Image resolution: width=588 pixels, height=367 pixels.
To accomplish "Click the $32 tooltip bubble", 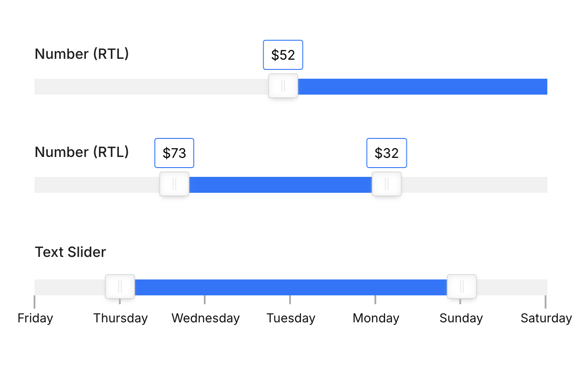I will click(386, 153).
